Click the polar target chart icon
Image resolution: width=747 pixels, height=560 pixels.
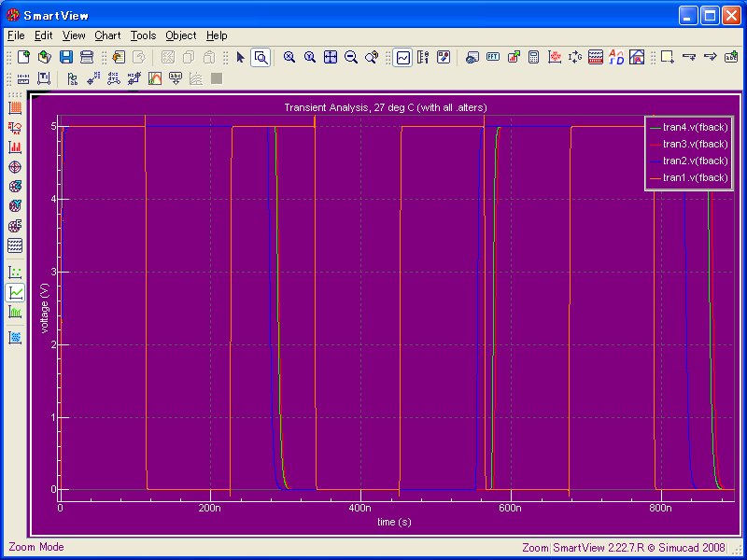[x=15, y=167]
